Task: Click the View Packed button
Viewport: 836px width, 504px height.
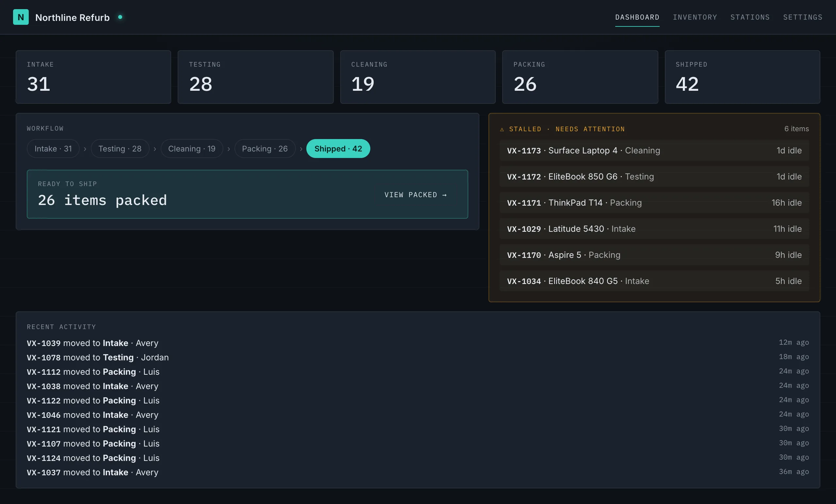Action: pyautogui.click(x=416, y=195)
